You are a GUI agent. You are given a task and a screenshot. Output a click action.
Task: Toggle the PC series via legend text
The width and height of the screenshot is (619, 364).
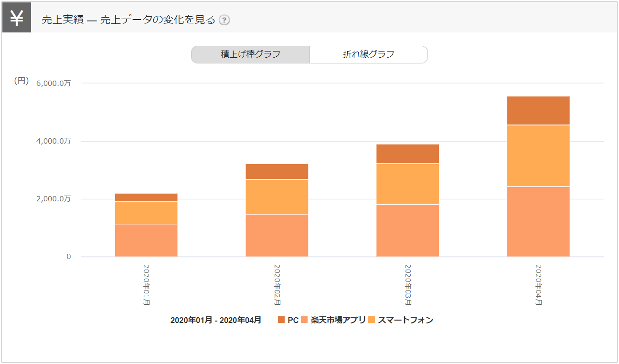(x=293, y=320)
